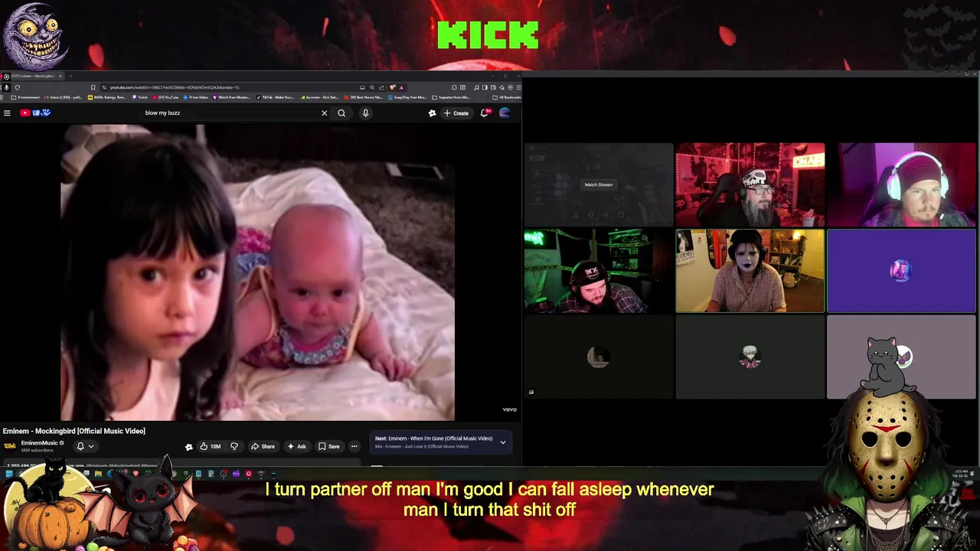
Task: Expand the Next up playlist panel chevron
Action: click(x=503, y=442)
